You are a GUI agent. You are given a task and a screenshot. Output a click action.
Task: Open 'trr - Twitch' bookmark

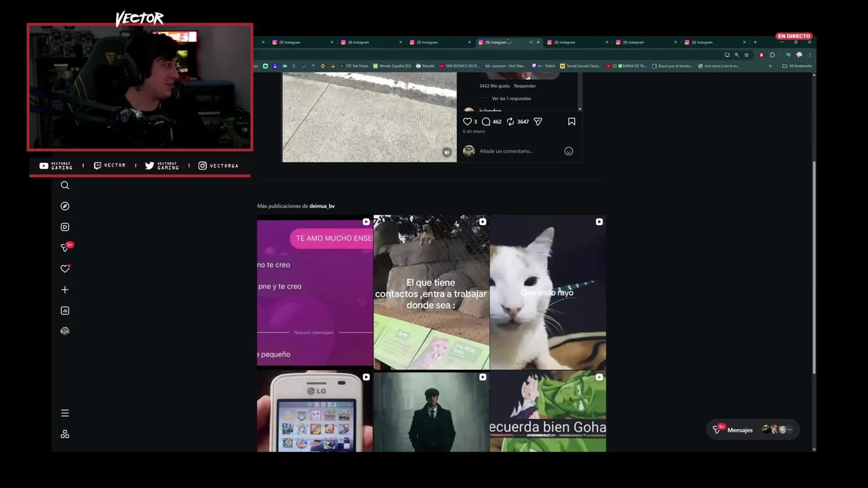[544, 66]
